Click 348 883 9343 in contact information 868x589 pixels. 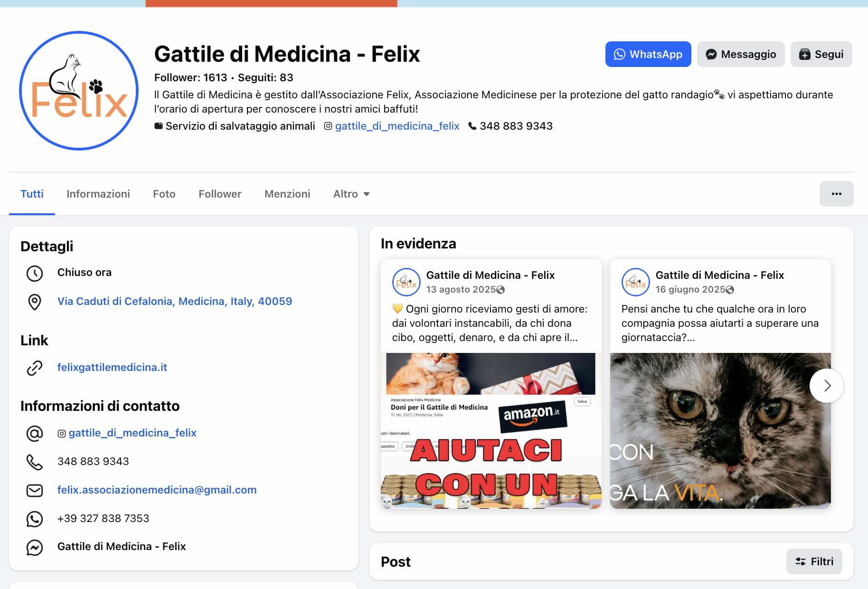[x=93, y=461]
